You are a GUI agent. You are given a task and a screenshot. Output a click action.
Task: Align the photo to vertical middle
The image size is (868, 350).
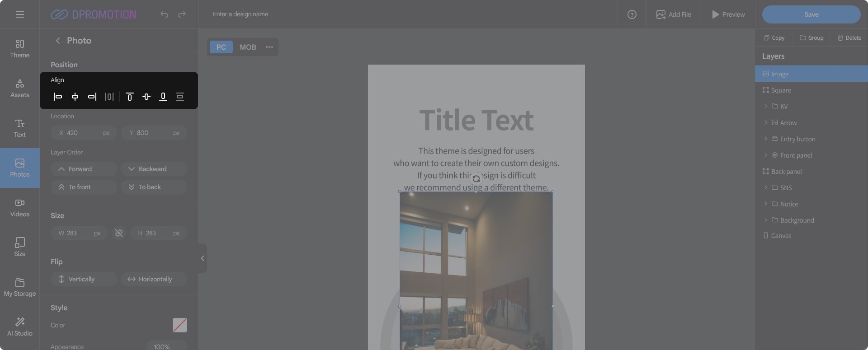(x=146, y=97)
